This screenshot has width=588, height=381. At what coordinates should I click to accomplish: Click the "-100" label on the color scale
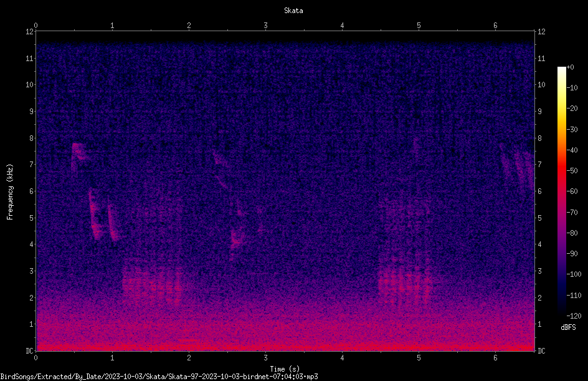click(574, 274)
